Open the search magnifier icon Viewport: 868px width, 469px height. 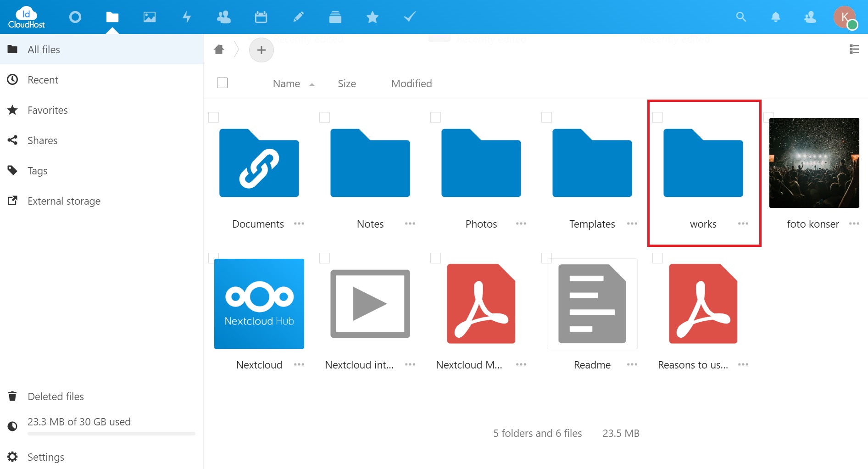point(741,17)
